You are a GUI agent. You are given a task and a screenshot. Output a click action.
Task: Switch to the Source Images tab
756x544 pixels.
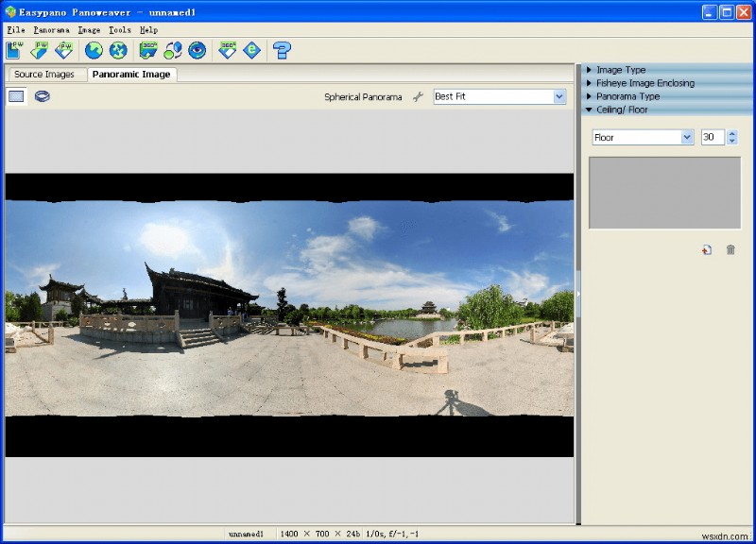coord(44,73)
